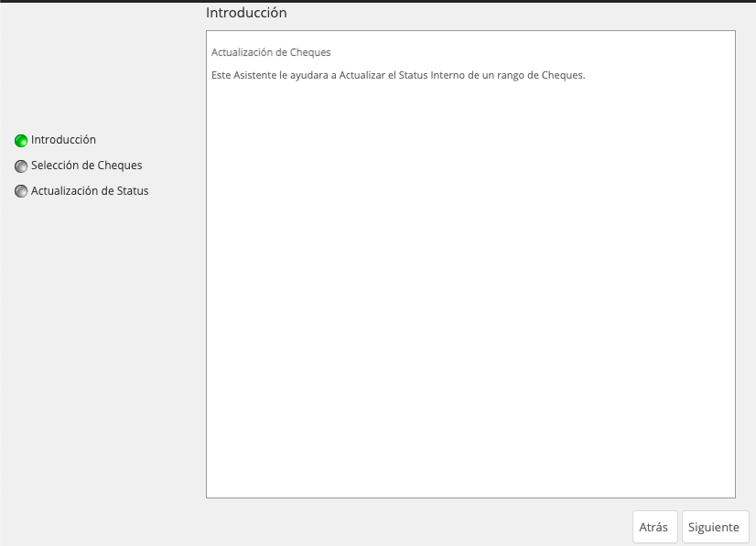Go back with the Atrás button
Image resolution: width=756 pixels, height=546 pixels.
coord(655,527)
